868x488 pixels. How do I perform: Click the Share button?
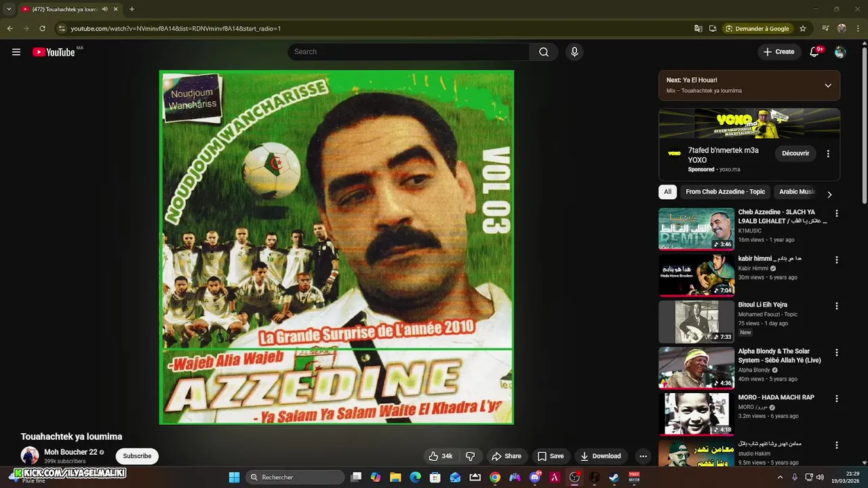pos(507,456)
